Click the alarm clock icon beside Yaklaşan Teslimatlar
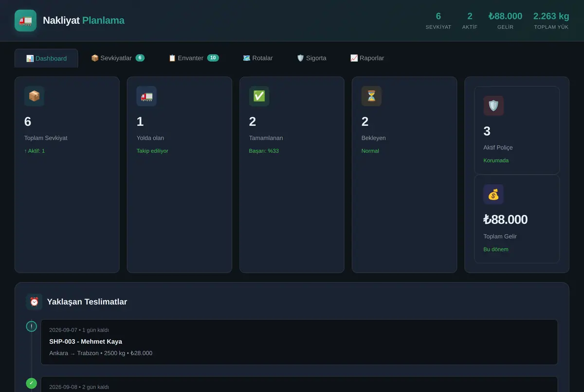 click(34, 302)
